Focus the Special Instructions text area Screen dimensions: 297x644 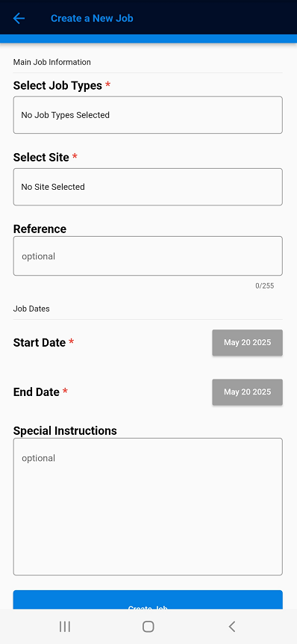[x=148, y=507]
